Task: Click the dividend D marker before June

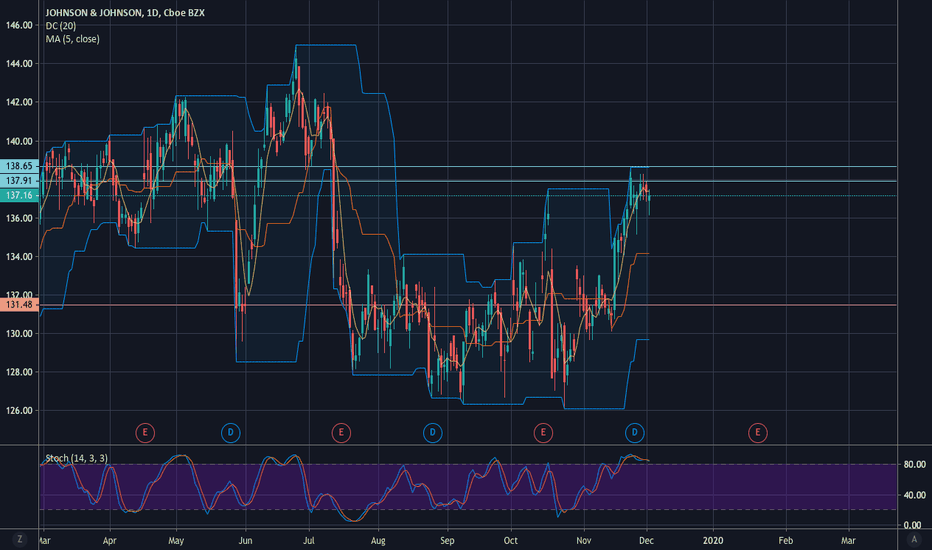Action: (x=231, y=432)
